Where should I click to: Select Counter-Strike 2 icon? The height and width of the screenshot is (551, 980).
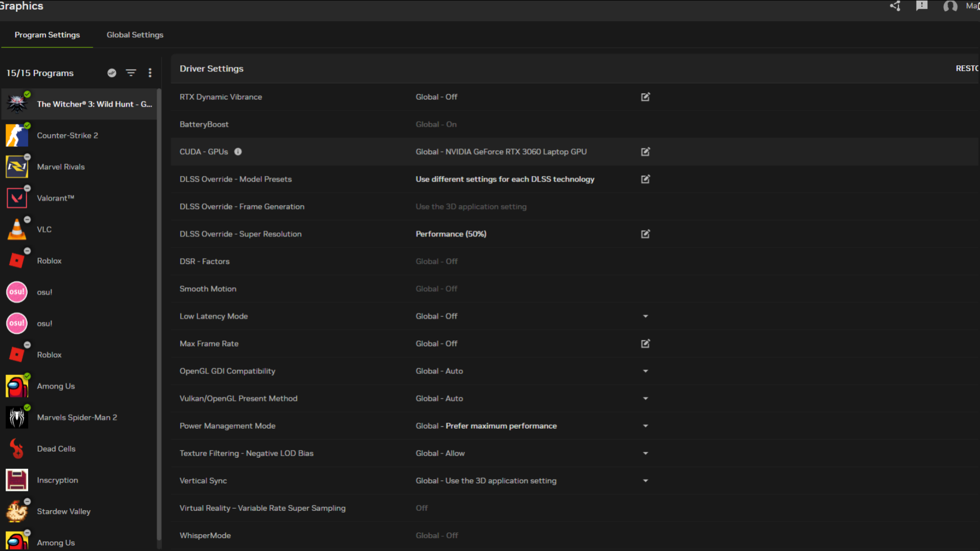(x=17, y=135)
